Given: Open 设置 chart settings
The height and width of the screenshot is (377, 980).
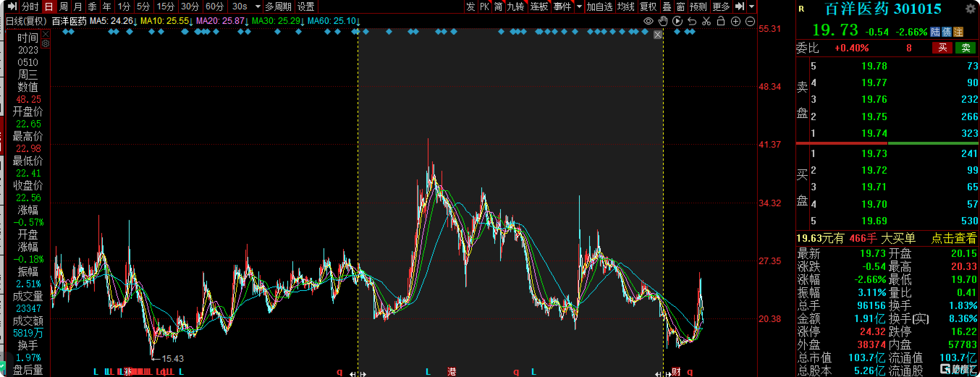Looking at the screenshot, I should click(x=306, y=6).
